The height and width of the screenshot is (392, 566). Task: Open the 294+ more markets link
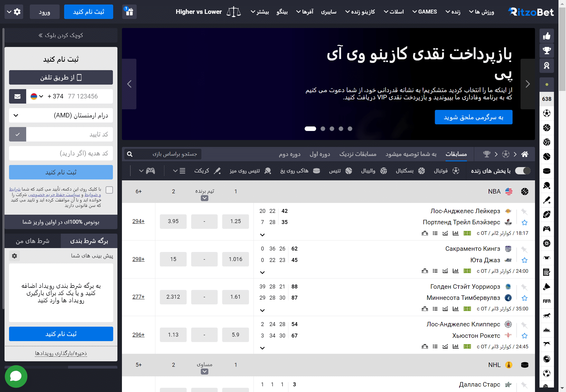(x=138, y=221)
